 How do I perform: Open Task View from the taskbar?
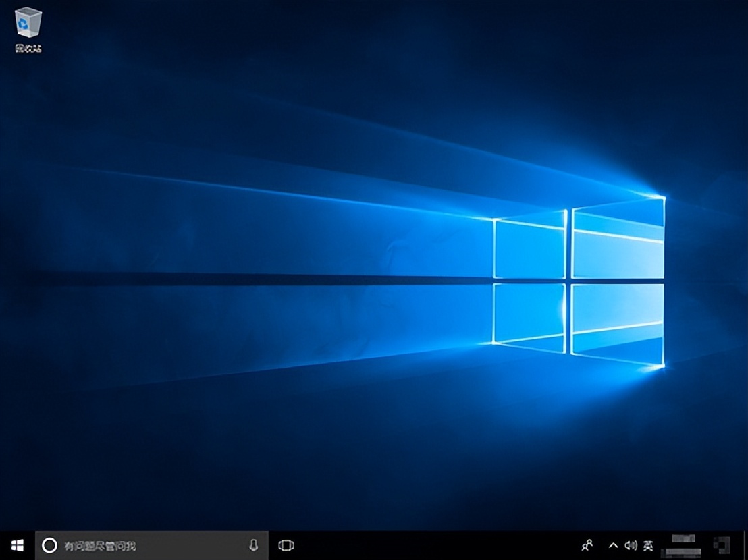pos(286,545)
